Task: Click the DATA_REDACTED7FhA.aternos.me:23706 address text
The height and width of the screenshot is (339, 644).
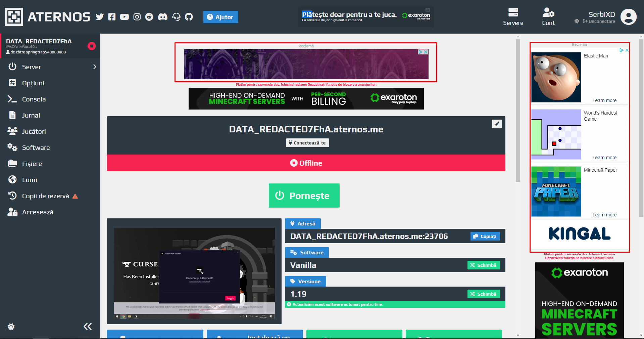Action: [369, 236]
